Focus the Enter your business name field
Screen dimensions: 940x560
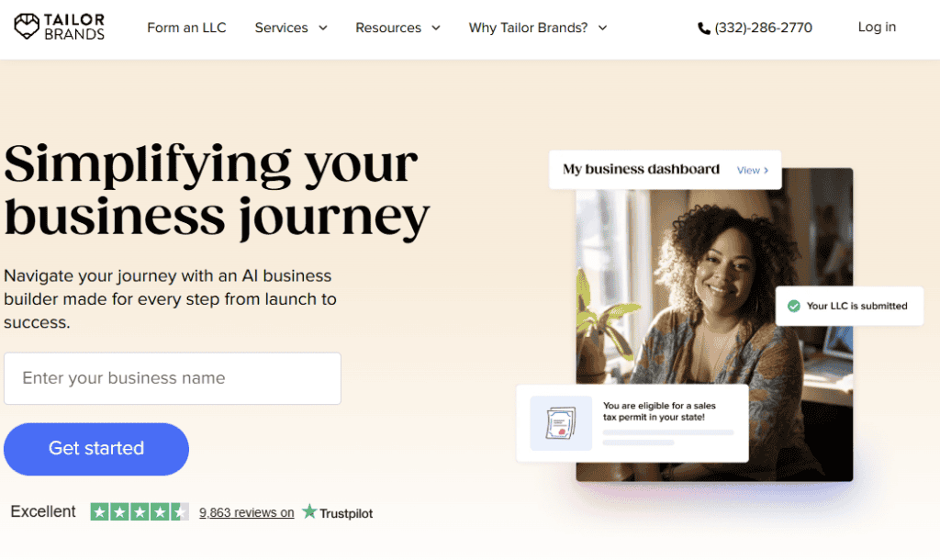coord(173,378)
